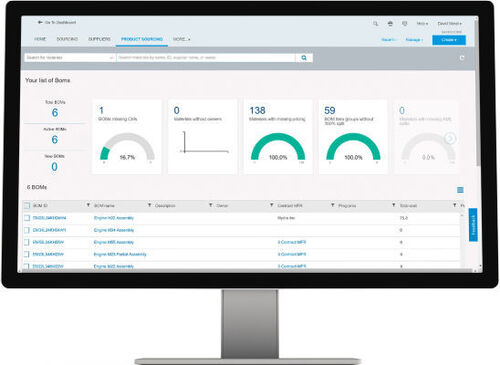Open the user account dropdown at top right

pyautogui.click(x=450, y=23)
